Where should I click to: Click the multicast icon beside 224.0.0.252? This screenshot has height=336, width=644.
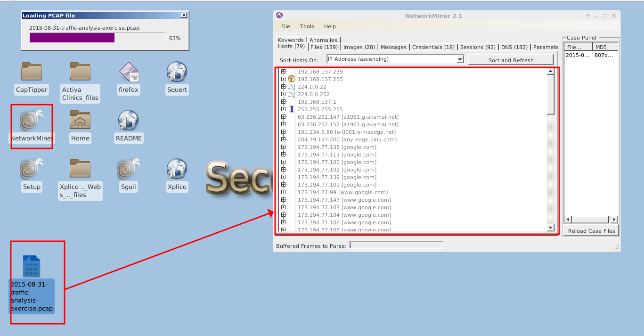tap(291, 94)
